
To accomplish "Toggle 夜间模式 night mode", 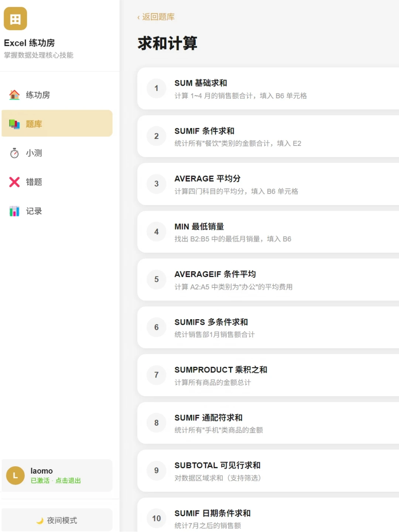I will pos(57,520).
